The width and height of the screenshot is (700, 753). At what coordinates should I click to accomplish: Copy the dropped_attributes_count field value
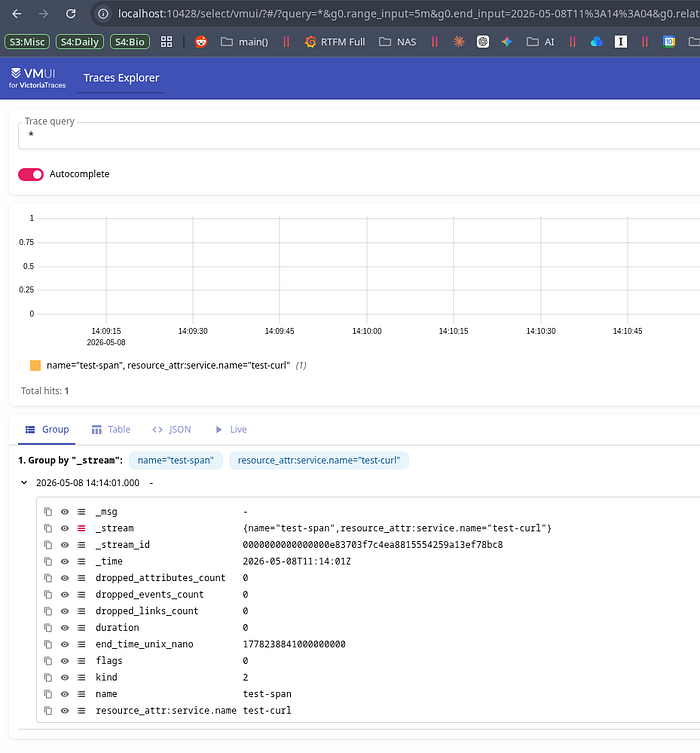point(48,578)
